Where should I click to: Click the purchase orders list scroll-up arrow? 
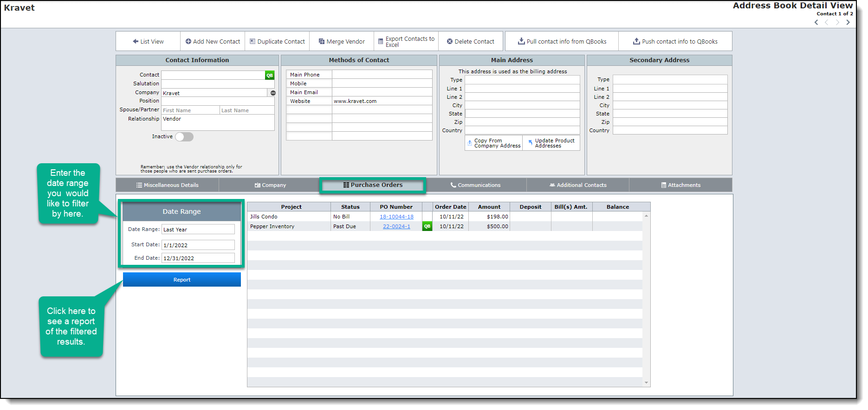pos(646,216)
